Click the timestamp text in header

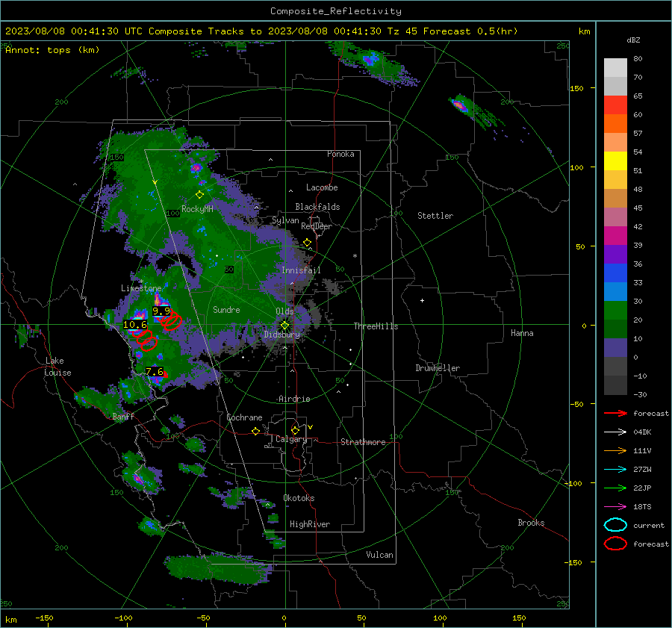(x=261, y=31)
